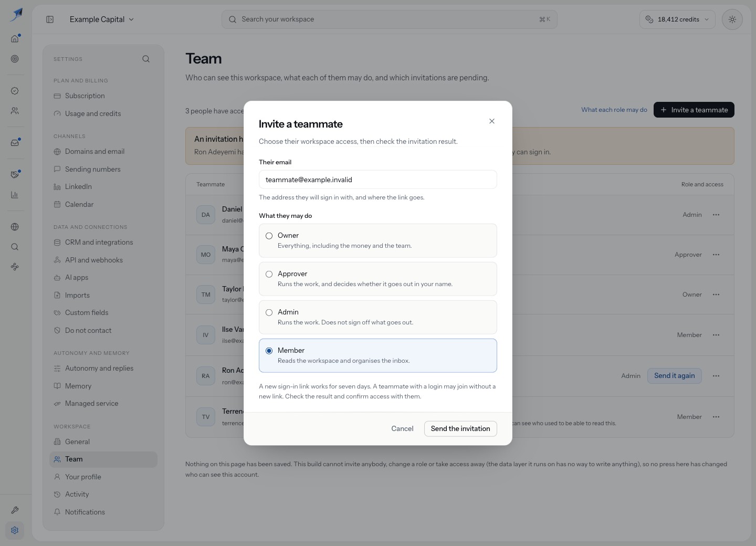Open the wrench icon in the left rail
This screenshot has height=546, width=756.
[15, 510]
